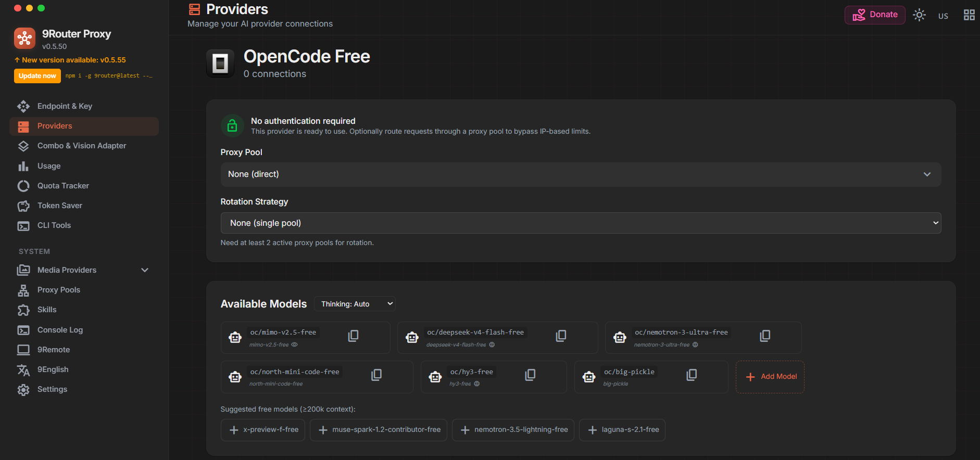Viewport: 980px width, 460px height.
Task: Click the "v0.5.50" version label
Action: tap(55, 46)
